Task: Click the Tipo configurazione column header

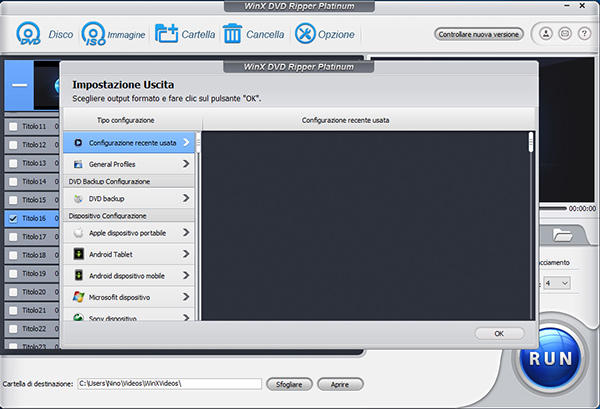Action: tap(126, 120)
